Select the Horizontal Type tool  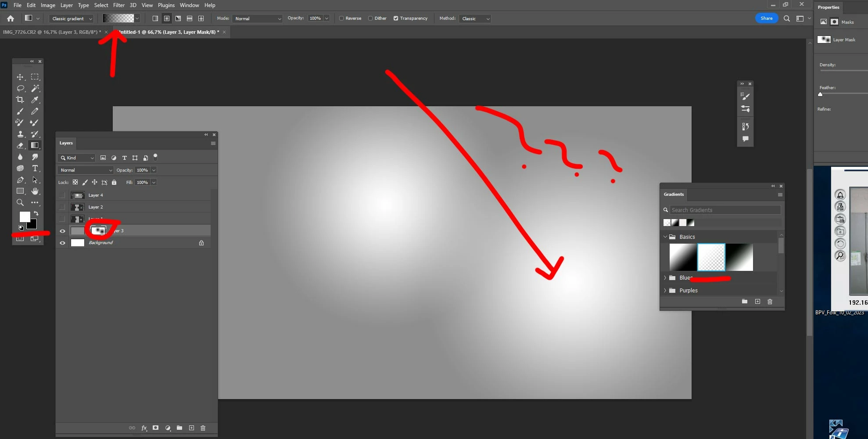[35, 168]
